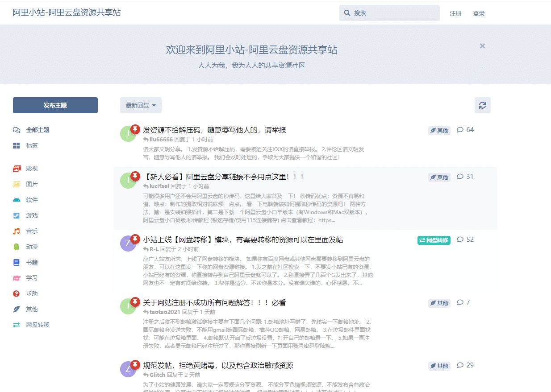Click the refresh icon button
Viewport: 551px width, 392px height.
pyautogui.click(x=482, y=105)
